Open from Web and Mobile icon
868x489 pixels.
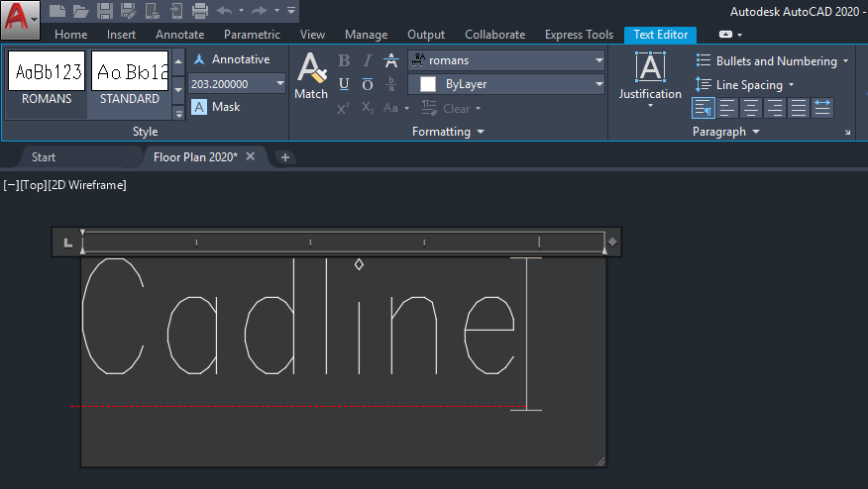pyautogui.click(x=153, y=11)
